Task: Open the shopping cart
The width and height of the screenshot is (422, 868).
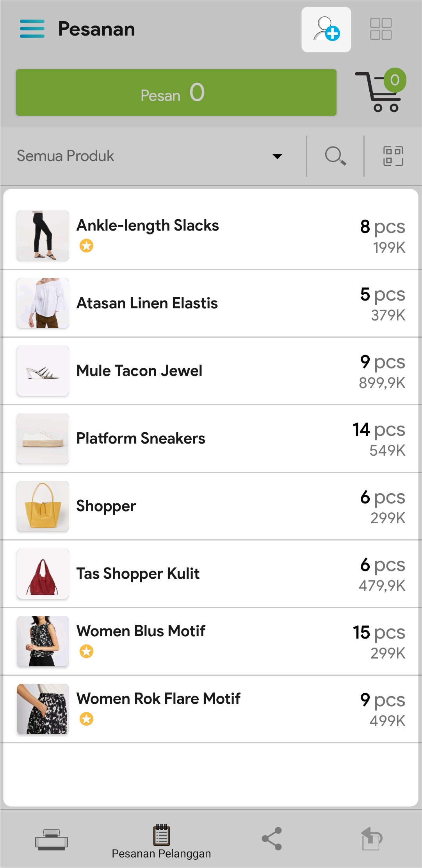Action: [381, 92]
